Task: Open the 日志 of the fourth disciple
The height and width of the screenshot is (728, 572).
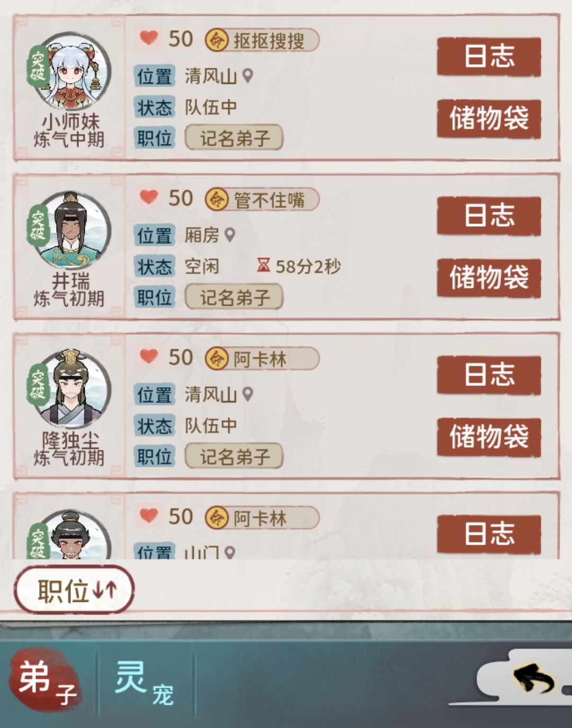Action: (489, 534)
